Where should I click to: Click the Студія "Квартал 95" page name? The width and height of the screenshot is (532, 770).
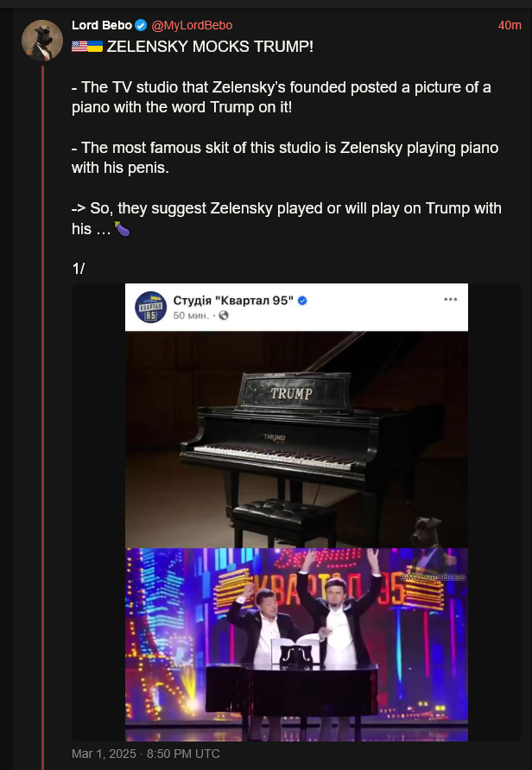click(x=233, y=301)
